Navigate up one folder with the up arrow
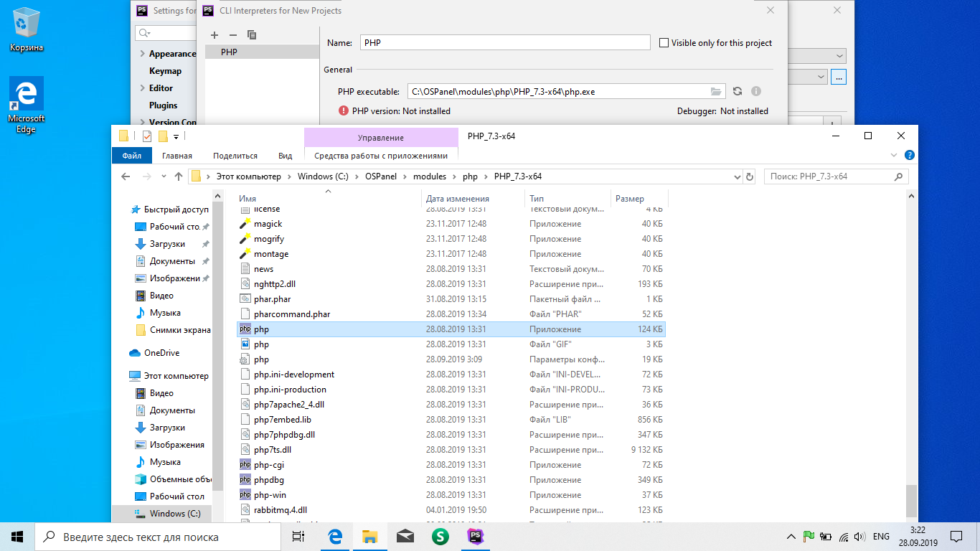This screenshot has width=980, height=551. click(179, 176)
